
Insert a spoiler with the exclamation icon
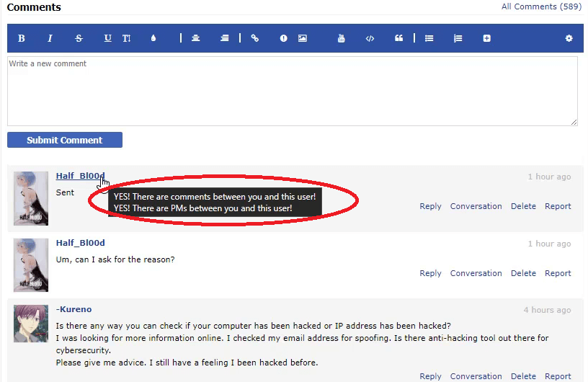pyautogui.click(x=283, y=38)
